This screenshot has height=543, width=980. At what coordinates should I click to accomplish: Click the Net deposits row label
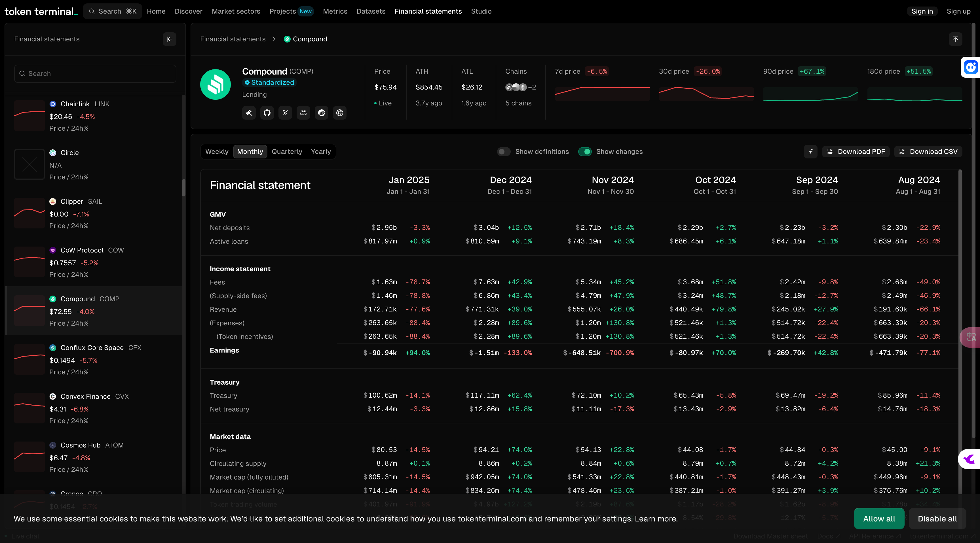point(229,228)
